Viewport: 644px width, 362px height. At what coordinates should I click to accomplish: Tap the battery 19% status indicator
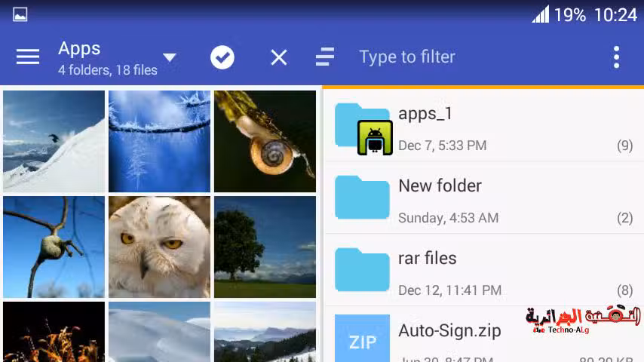click(x=570, y=15)
